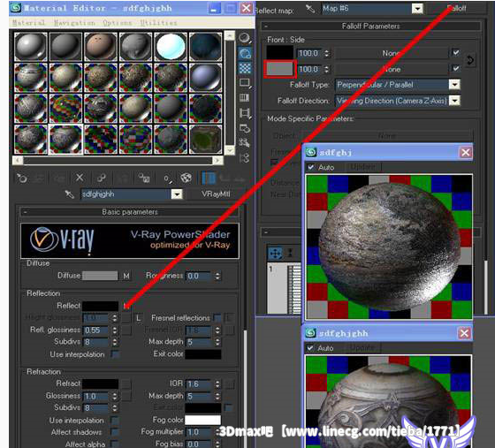495x448 pixels.
Task: Open the Options menu
Action: pos(118,23)
